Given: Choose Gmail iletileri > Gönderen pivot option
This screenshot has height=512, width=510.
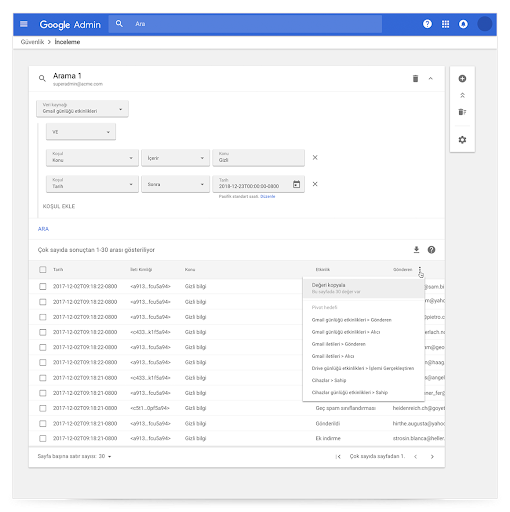Looking at the screenshot, I should pos(339,344).
